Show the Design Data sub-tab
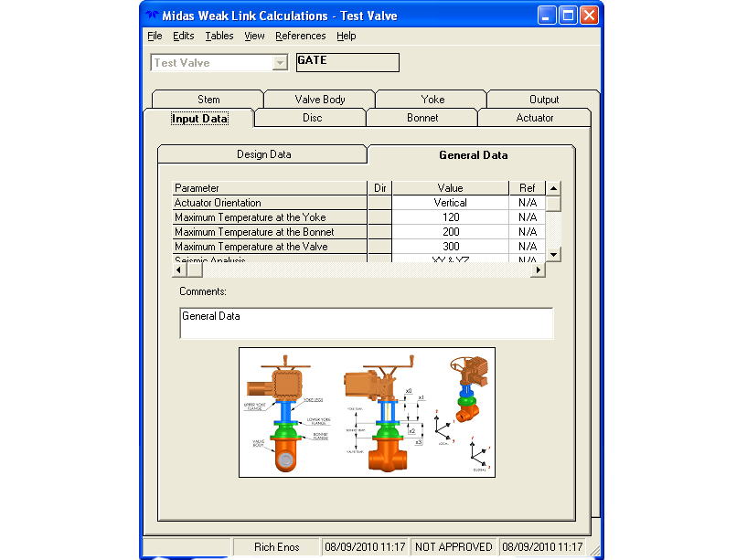 [x=264, y=154]
